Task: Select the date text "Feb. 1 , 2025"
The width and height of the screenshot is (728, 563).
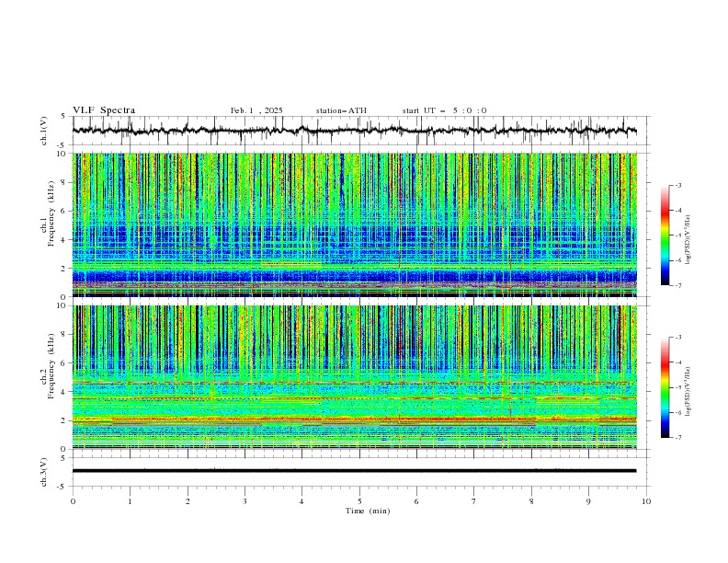Action: (256, 110)
